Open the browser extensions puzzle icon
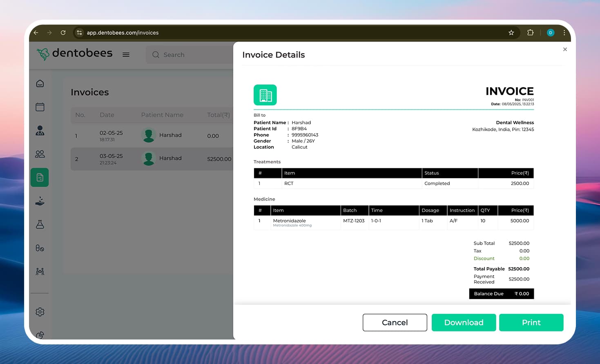Screen dimensions: 600x364 [530, 33]
